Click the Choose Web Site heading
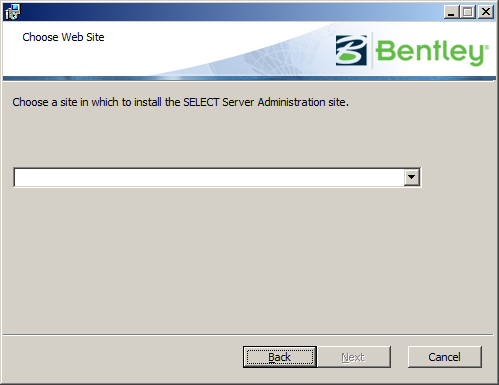 [63, 37]
